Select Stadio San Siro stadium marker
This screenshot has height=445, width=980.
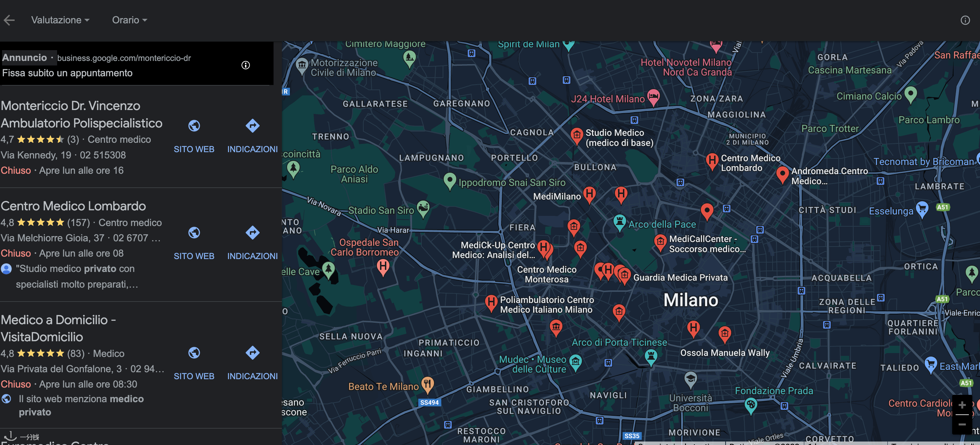pos(423,209)
